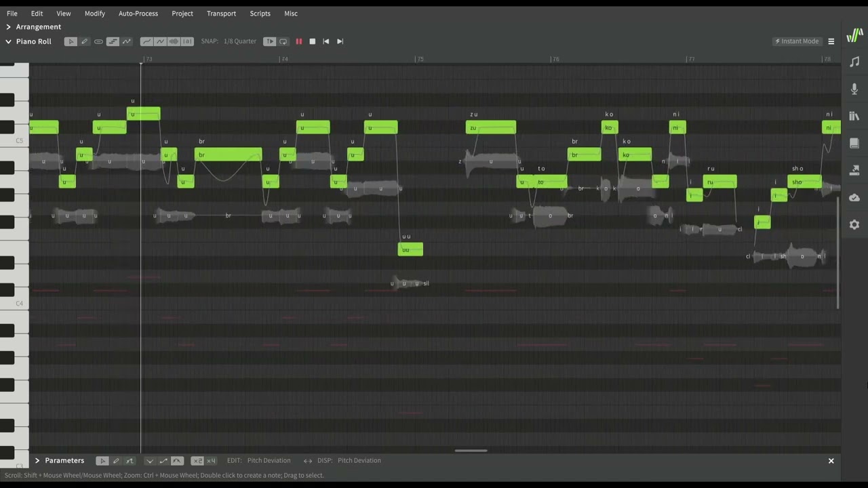
Task: Open the License and Updates cloud panel
Action: 854,197
